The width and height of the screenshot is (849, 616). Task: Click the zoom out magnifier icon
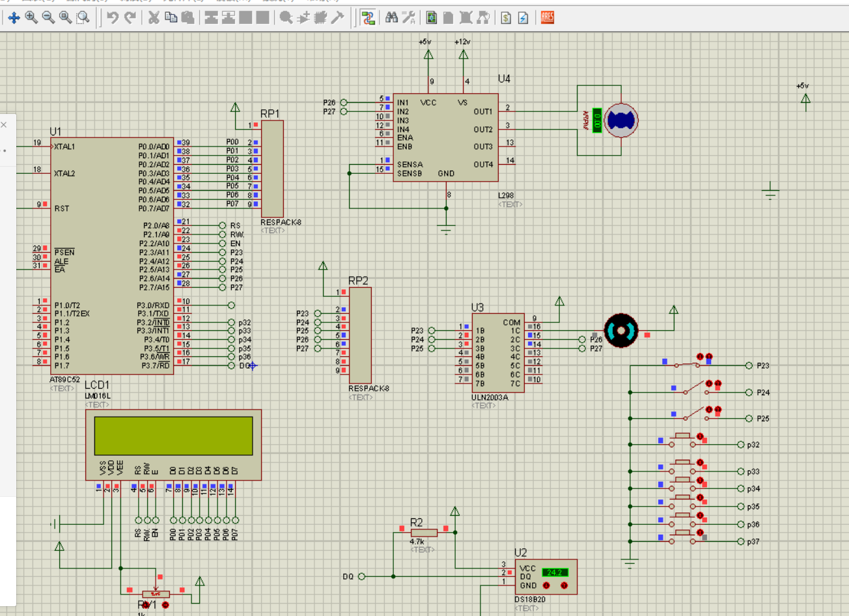(48, 18)
